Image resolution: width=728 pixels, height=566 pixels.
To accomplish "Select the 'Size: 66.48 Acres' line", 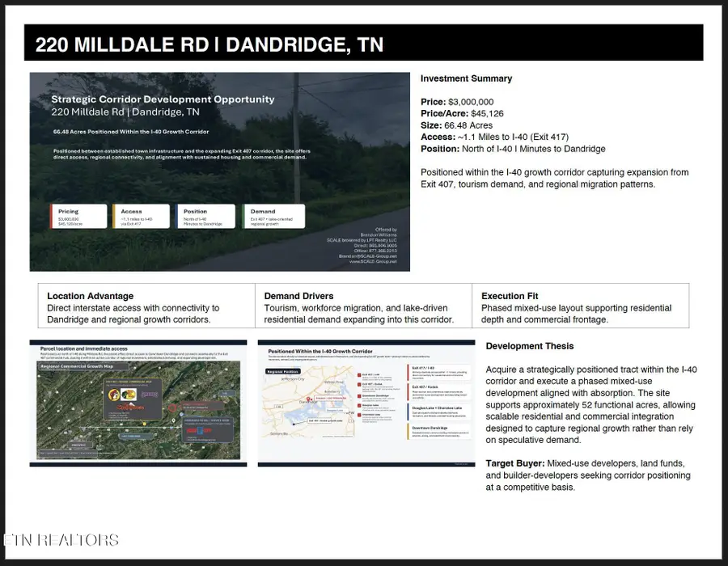I will point(456,125).
